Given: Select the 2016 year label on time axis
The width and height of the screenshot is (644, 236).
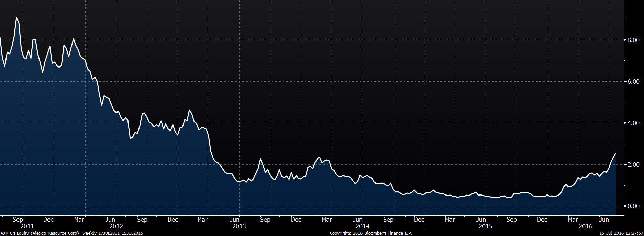Looking at the screenshot, I should (x=586, y=226).
